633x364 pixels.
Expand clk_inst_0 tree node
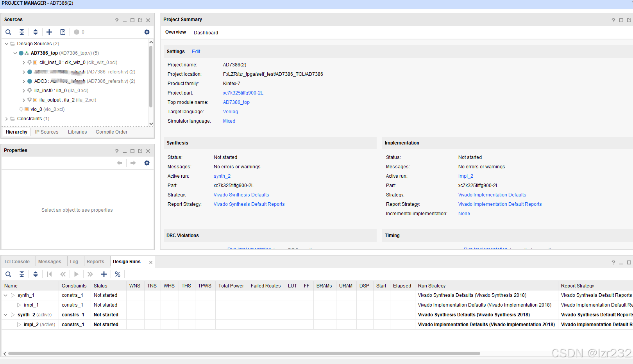click(24, 62)
